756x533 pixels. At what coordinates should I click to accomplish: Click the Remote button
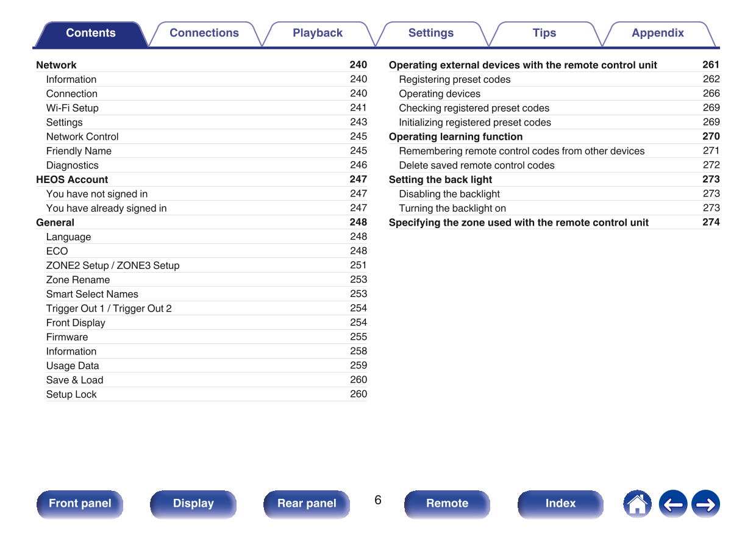click(x=447, y=504)
